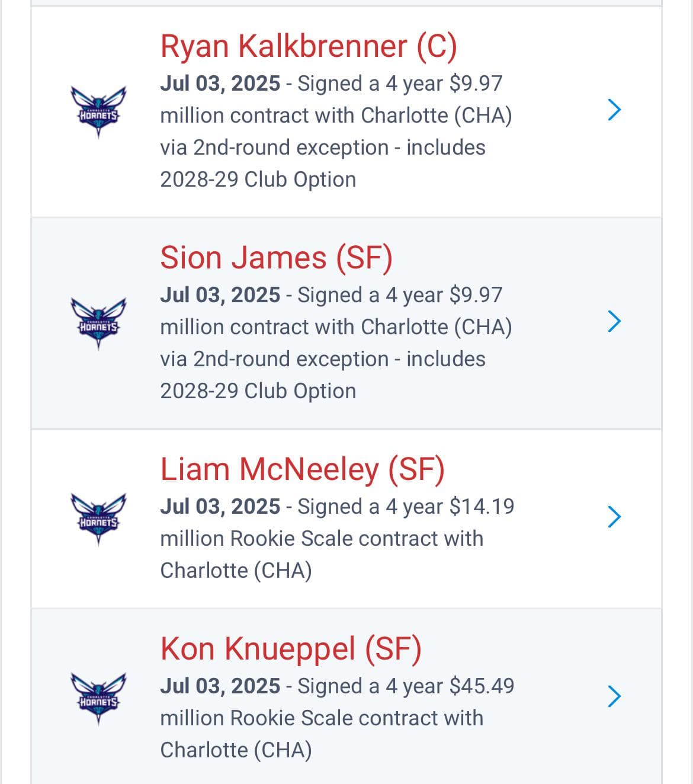
Task: Open Liam McNeeley (SF) player link
Action: [x=303, y=469]
